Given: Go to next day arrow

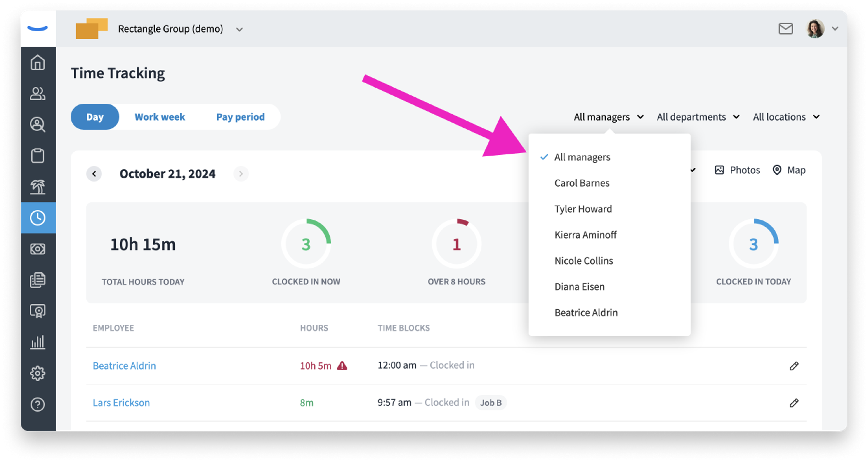Looking at the screenshot, I should point(241,173).
